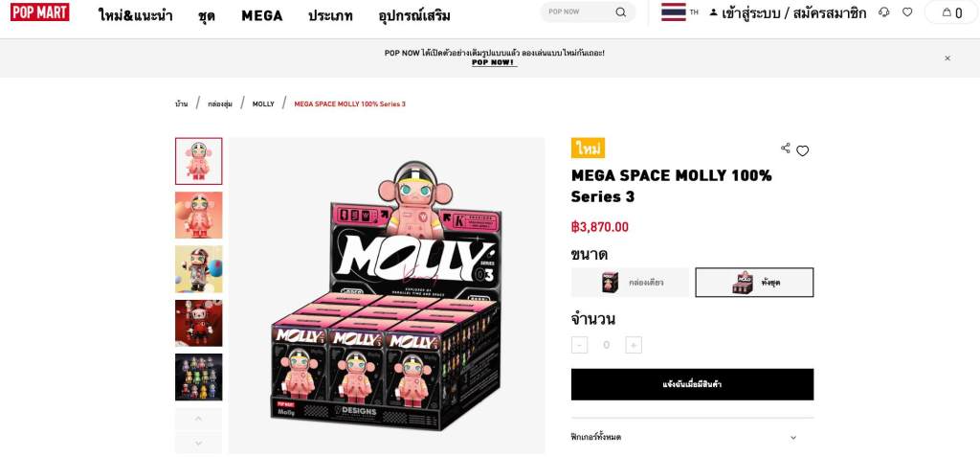Select the Thailand flag region selector
The width and height of the screenshot is (980, 457).
point(674,12)
